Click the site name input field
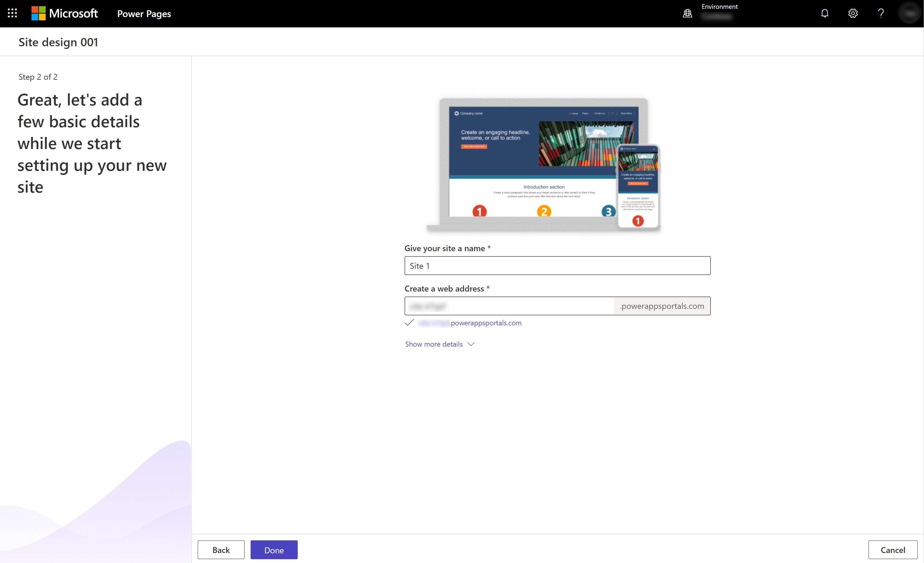The image size is (924, 563). pyautogui.click(x=557, y=265)
